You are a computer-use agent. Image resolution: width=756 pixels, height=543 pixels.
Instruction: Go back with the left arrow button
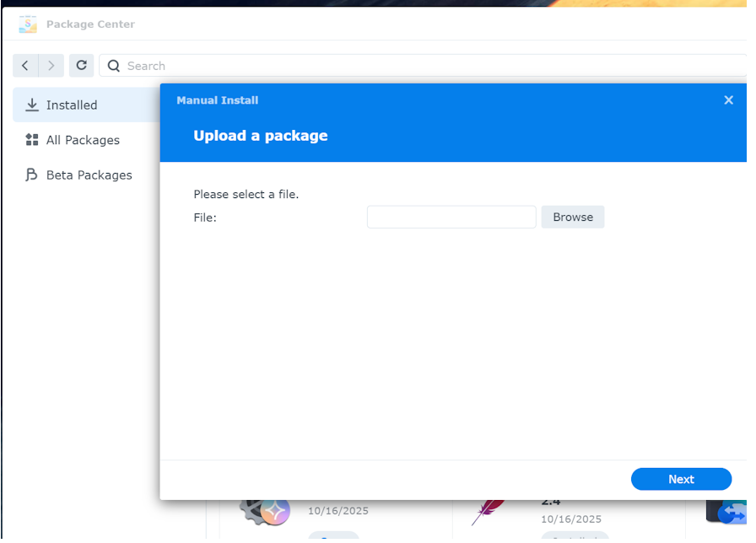[25, 66]
